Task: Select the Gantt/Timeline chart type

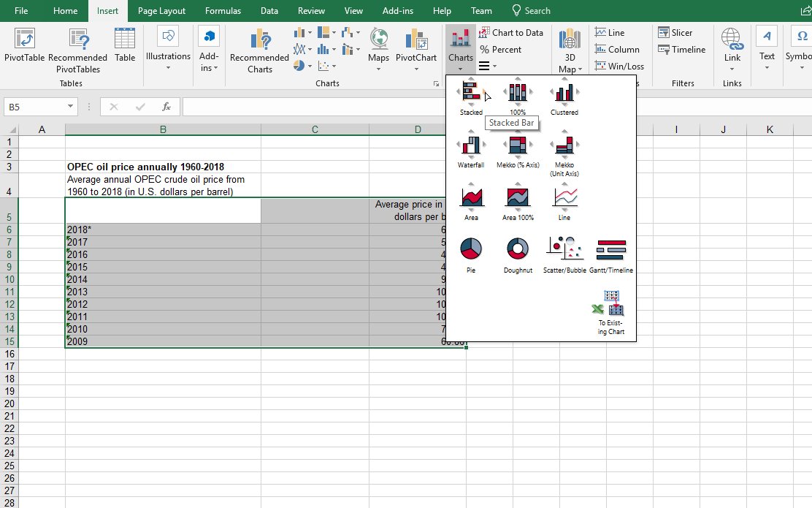Action: (x=611, y=255)
